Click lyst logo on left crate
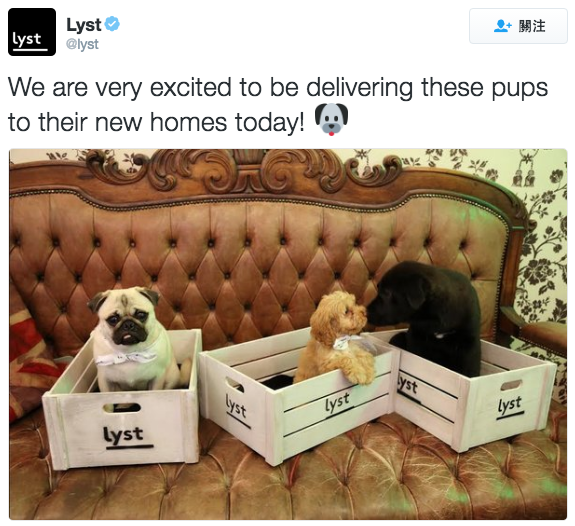The image size is (575, 526). point(124,436)
